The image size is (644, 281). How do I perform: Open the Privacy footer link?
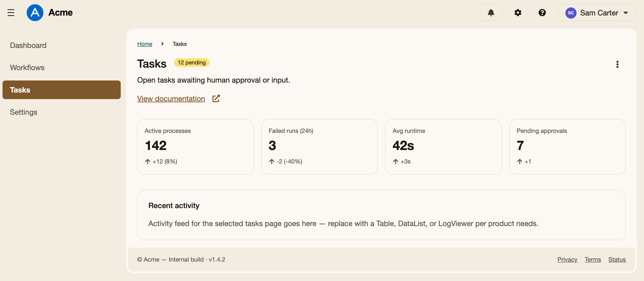[x=567, y=259]
